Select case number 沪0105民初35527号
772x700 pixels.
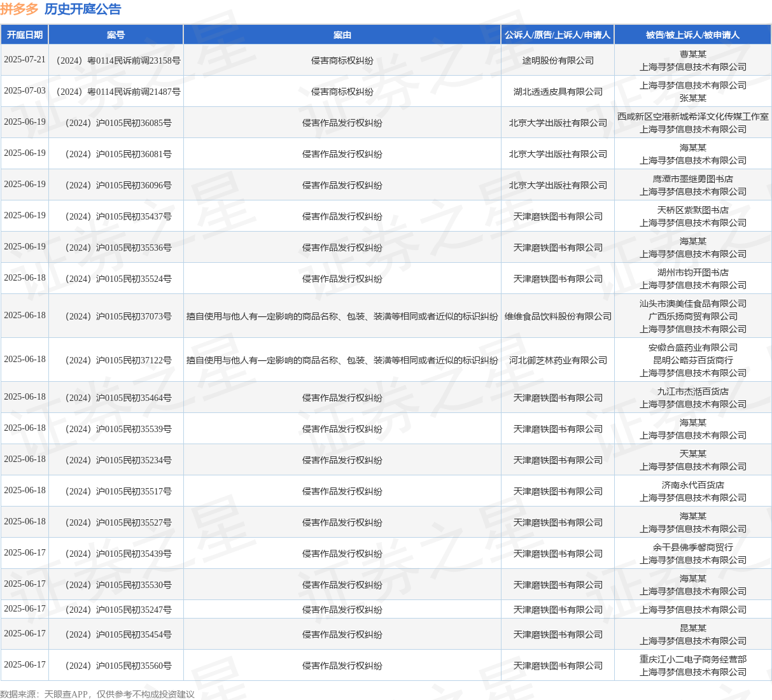point(134,523)
